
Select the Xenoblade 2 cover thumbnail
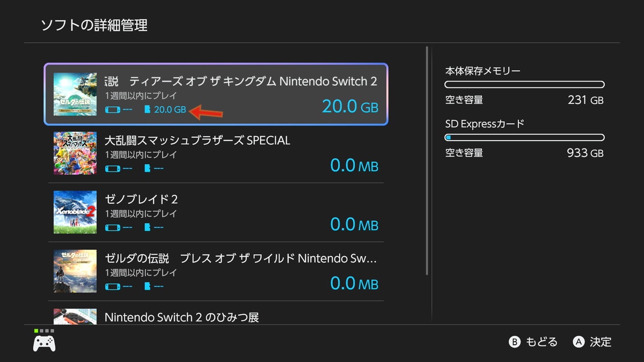click(x=75, y=212)
